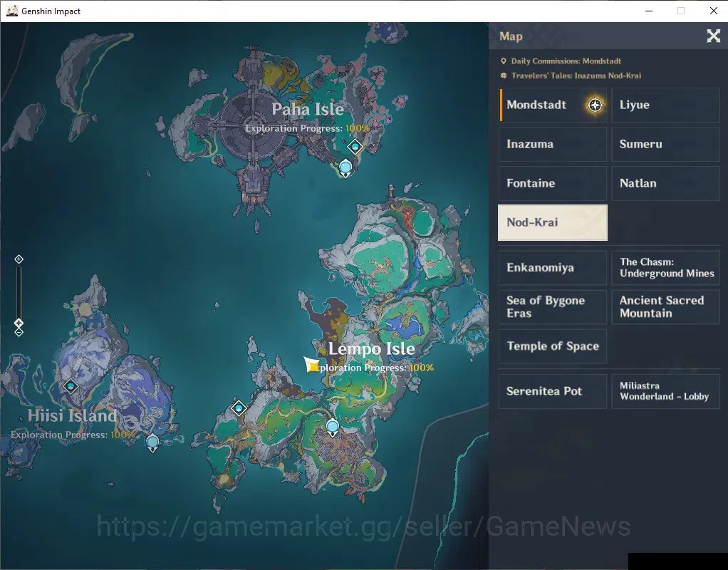Screen dimensions: 728x570
Task: Click the map zoom slider handle
Action: click(x=19, y=322)
